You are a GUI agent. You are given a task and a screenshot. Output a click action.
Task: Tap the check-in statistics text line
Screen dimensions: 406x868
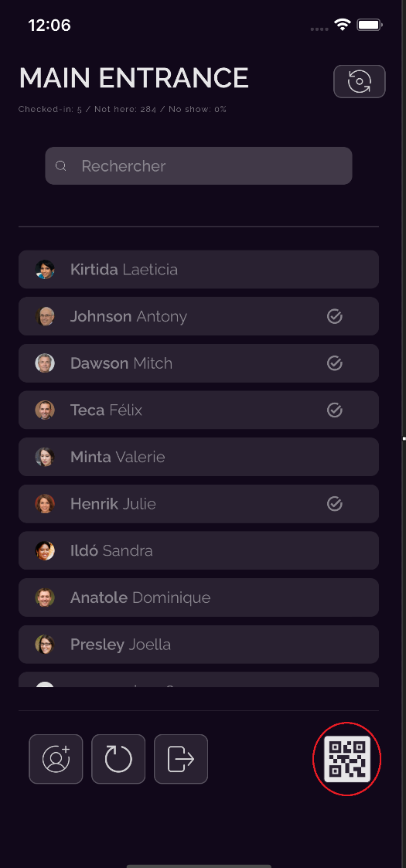coord(122,109)
